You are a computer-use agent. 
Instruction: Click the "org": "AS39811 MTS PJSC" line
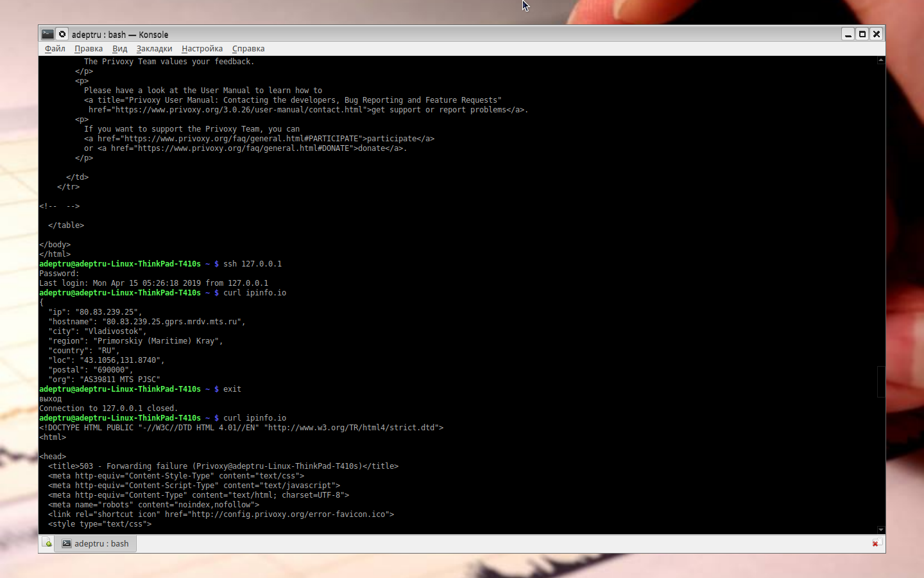point(105,380)
